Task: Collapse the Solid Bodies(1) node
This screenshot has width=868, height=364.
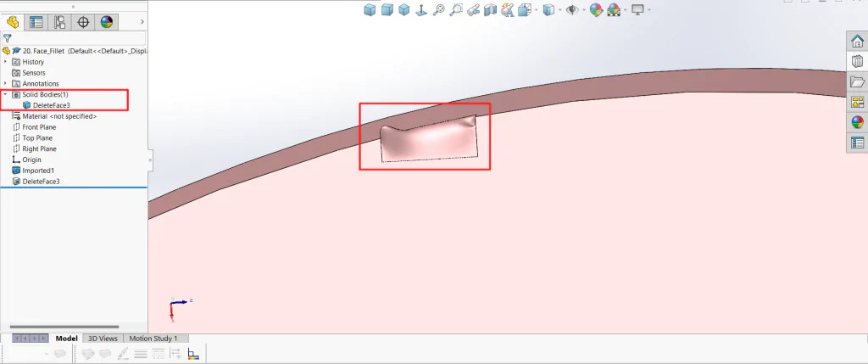Action: pos(6,95)
